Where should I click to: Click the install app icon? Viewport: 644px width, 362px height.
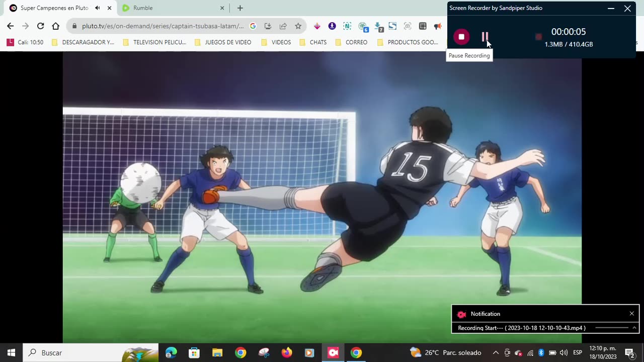268,26
